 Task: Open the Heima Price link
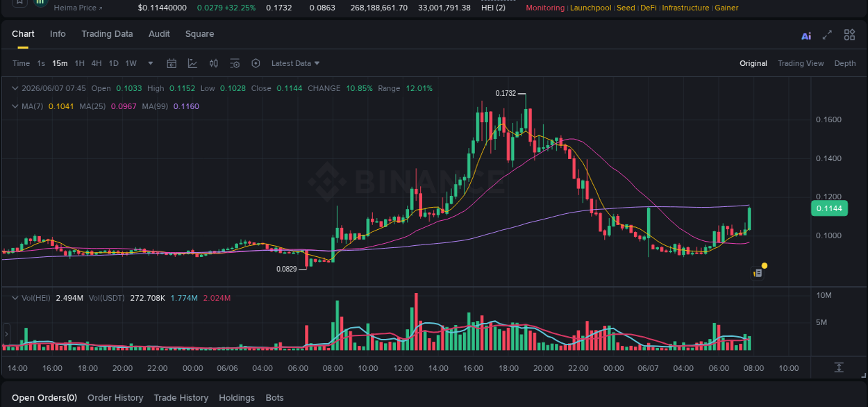point(78,8)
